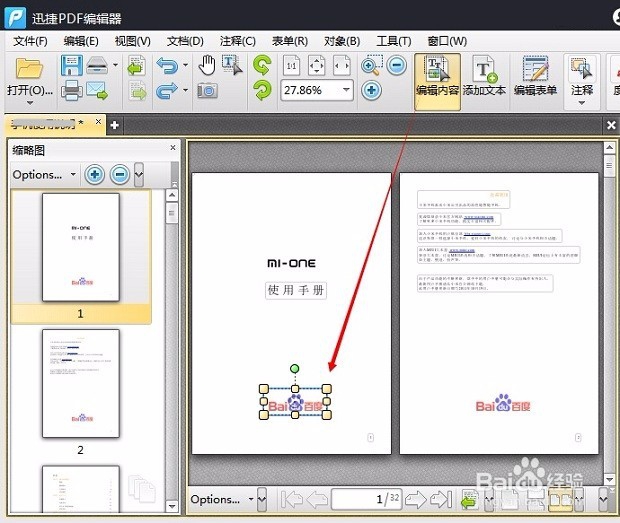The image size is (620, 523).
Task: Print the document using the printer icon
Action: 72,91
